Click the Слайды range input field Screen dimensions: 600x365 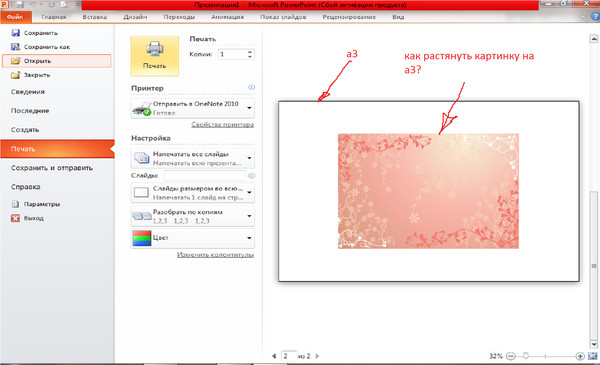click(205, 176)
